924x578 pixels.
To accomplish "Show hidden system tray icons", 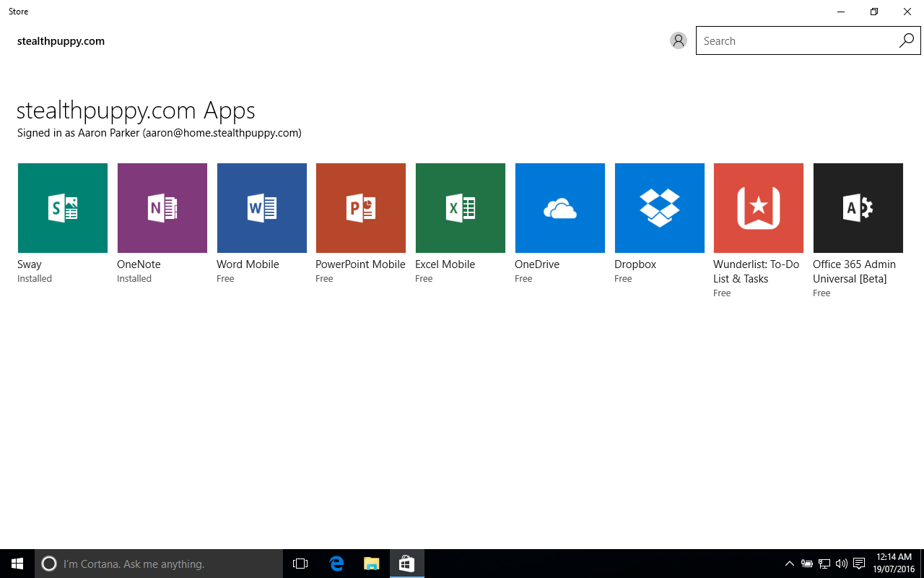I will point(790,564).
